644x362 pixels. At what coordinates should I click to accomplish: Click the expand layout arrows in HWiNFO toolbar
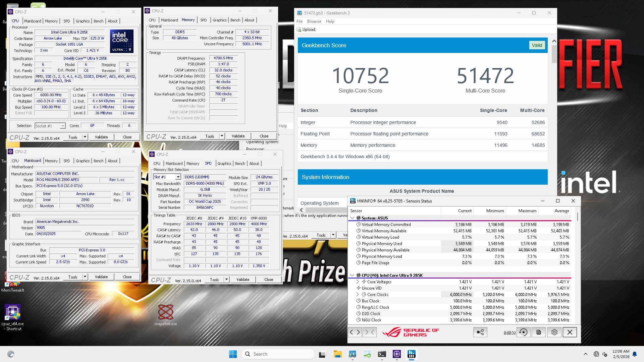click(x=355, y=332)
